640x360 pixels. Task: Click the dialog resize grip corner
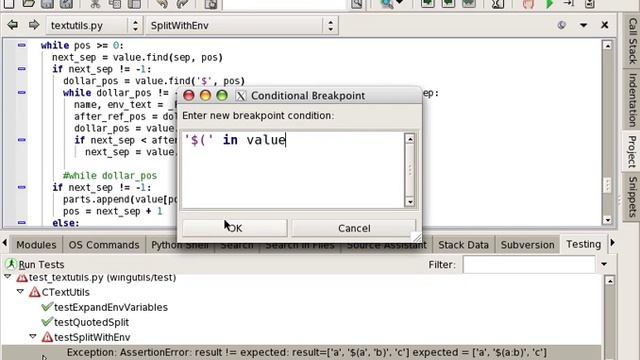tap(416, 237)
